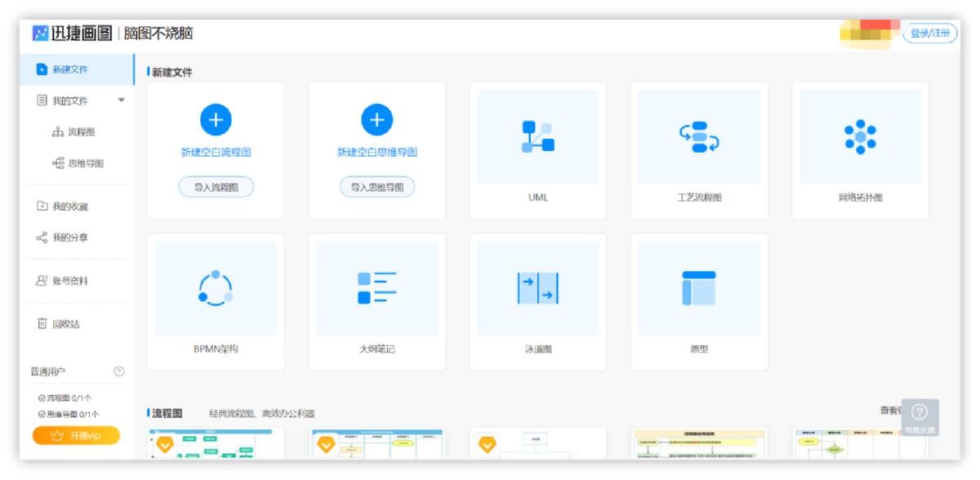
Task: Click the orange 开通vip button
Action: [x=76, y=436]
